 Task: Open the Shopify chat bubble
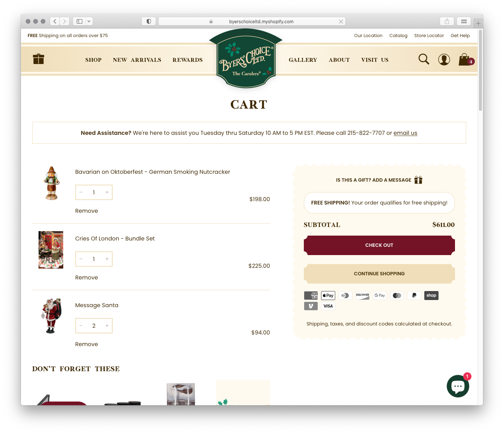click(x=458, y=386)
